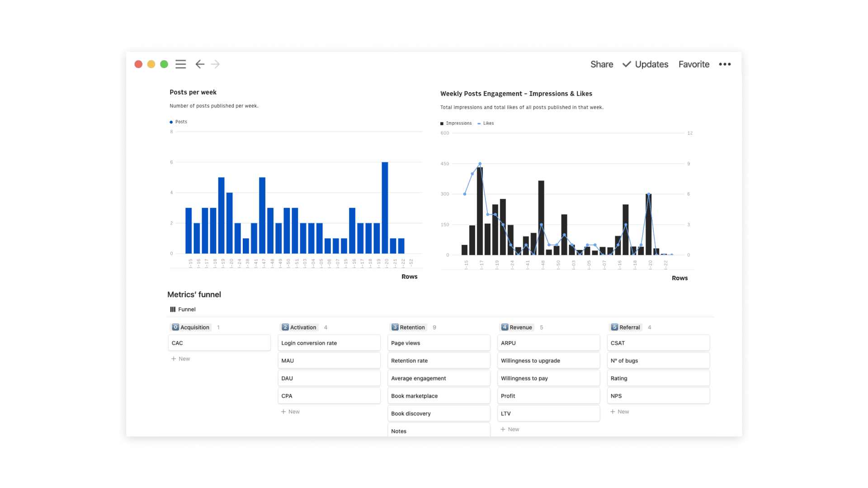Toggle the Updates checkmark option
The height and width of the screenshot is (488, 868).
[626, 64]
